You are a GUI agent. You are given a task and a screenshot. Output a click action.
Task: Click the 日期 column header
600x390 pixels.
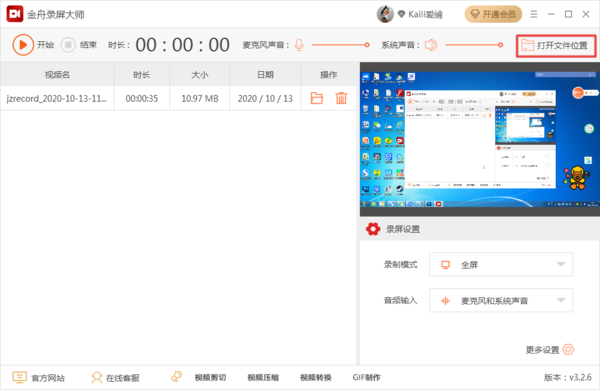[265, 75]
